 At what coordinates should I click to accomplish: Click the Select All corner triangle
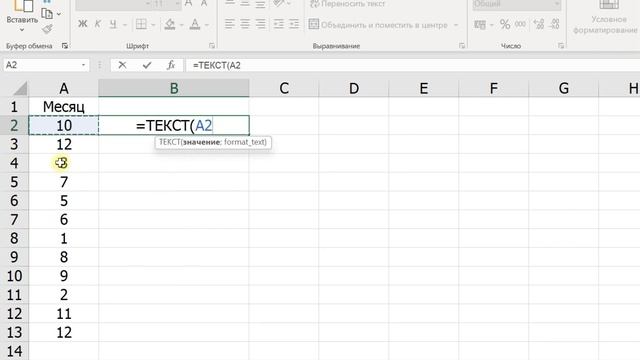point(19,89)
